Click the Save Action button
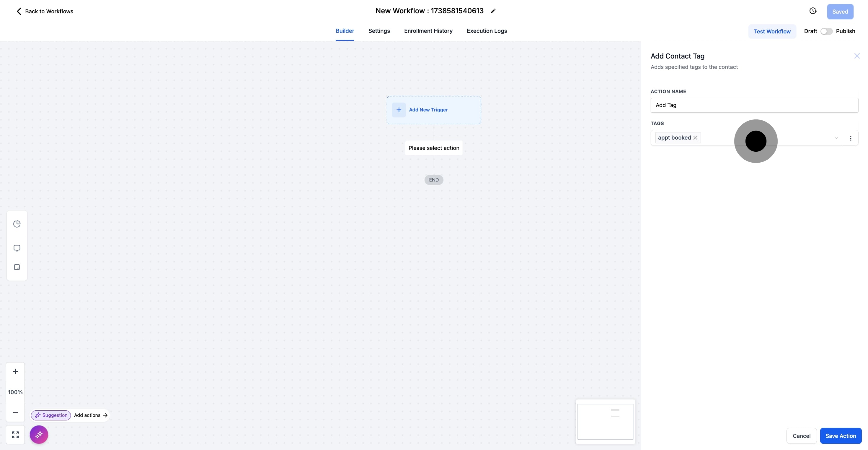The width and height of the screenshot is (868, 450). [840, 436]
